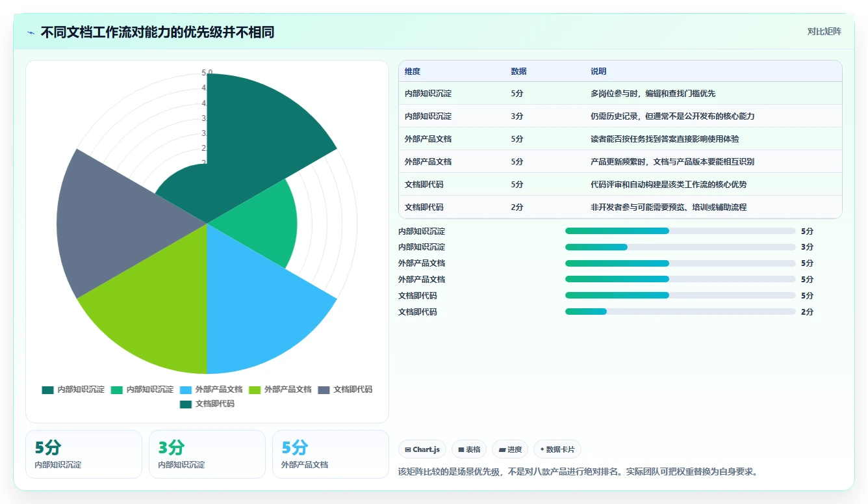The height and width of the screenshot is (504, 868).
Task: Click the 表格 chip icon
Action: click(x=461, y=449)
